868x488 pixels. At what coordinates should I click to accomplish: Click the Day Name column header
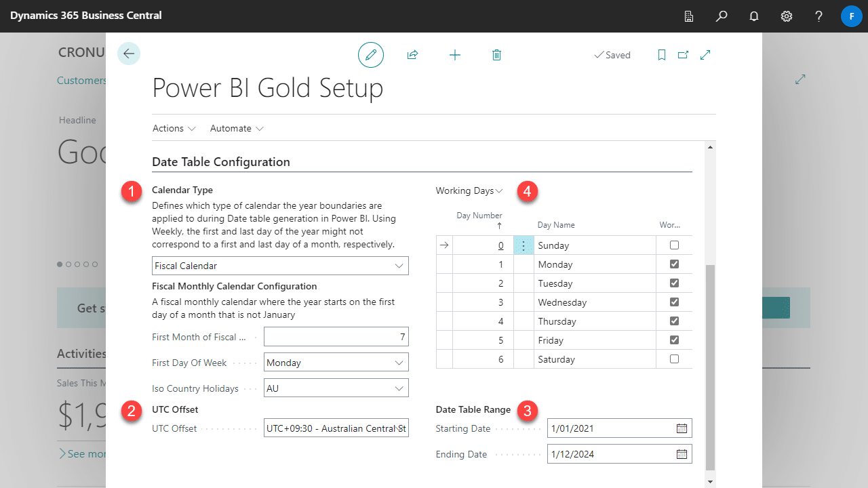coord(556,225)
